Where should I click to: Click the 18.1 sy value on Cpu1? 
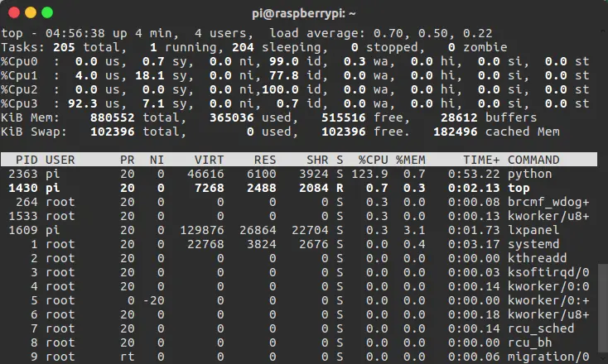150,75
